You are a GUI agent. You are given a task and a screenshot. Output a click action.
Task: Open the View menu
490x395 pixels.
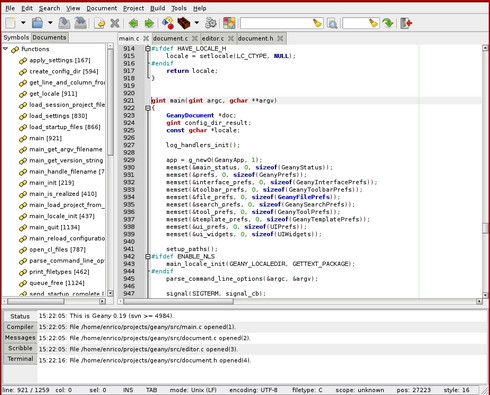point(73,8)
